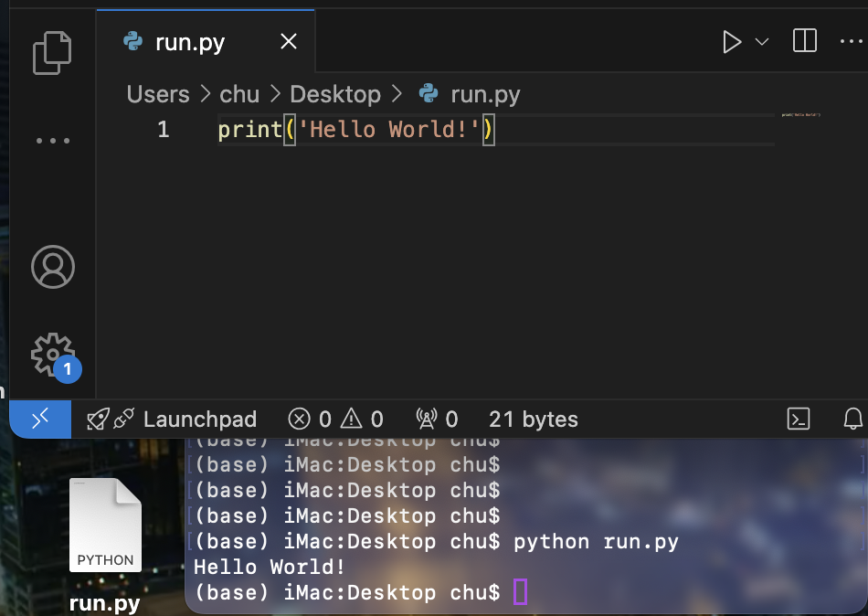Run the Python file using the play icon

(731, 41)
